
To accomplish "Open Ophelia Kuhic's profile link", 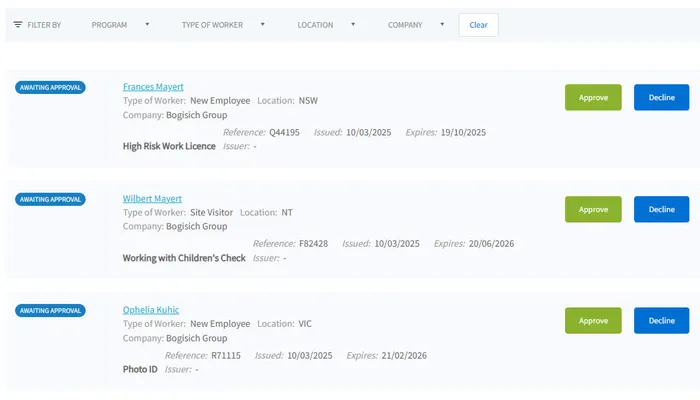I will [x=151, y=310].
